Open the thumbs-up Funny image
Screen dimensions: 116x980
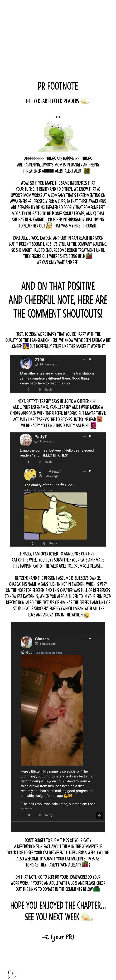click(x=55, y=516)
